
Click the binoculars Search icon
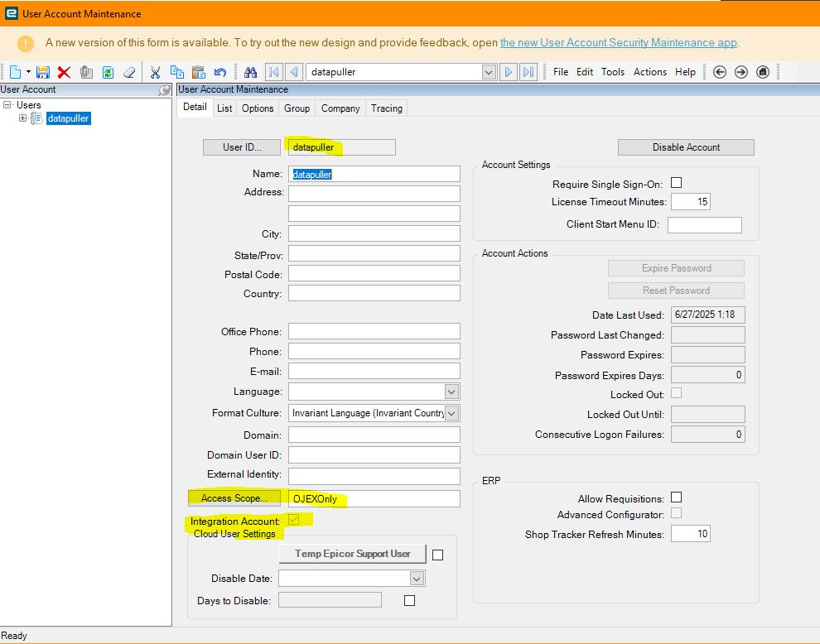coord(250,72)
